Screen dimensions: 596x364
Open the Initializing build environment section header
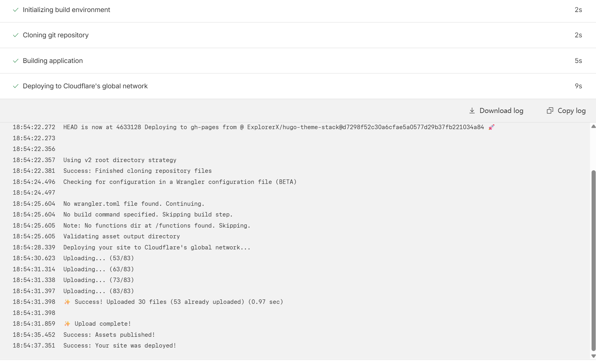coord(66,10)
